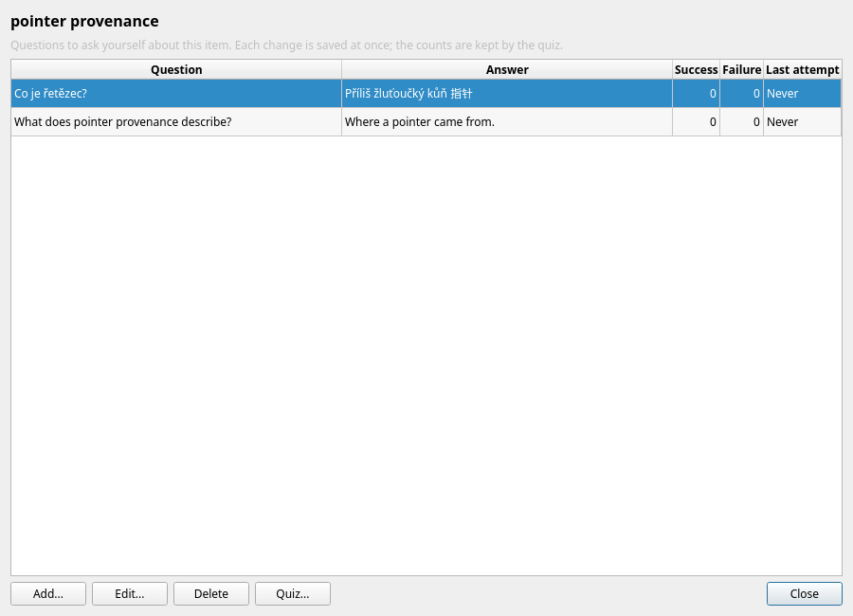Image resolution: width=853 pixels, height=616 pixels.
Task: Click 'Never' last attempt in second row
Action: (x=803, y=122)
